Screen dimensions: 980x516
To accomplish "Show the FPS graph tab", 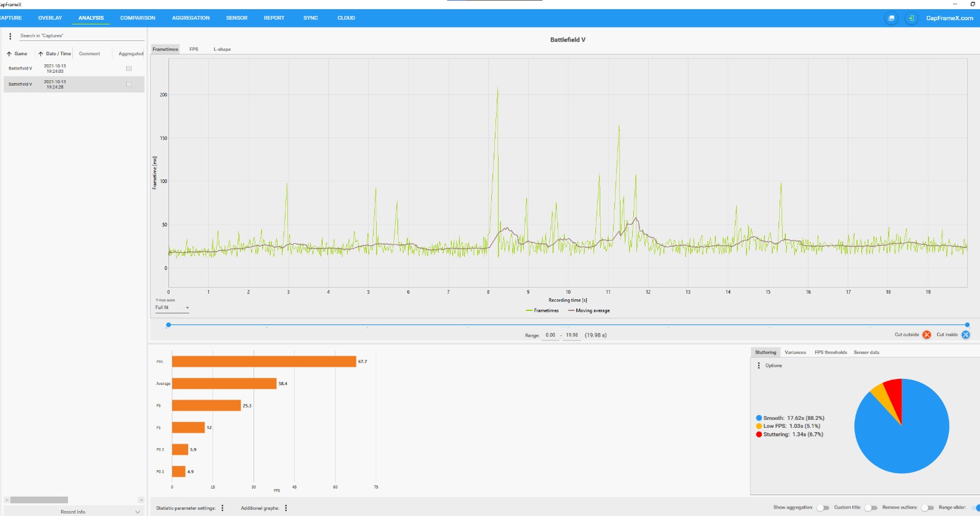I will [194, 50].
